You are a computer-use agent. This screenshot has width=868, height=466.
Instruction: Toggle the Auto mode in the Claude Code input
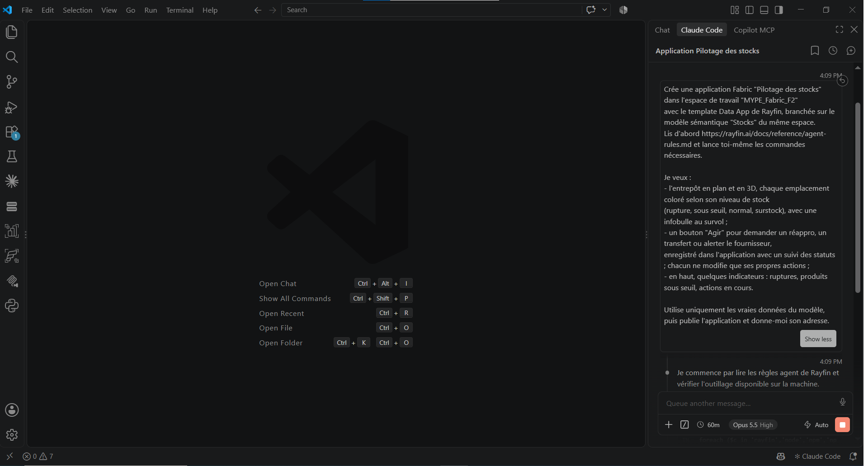point(816,425)
